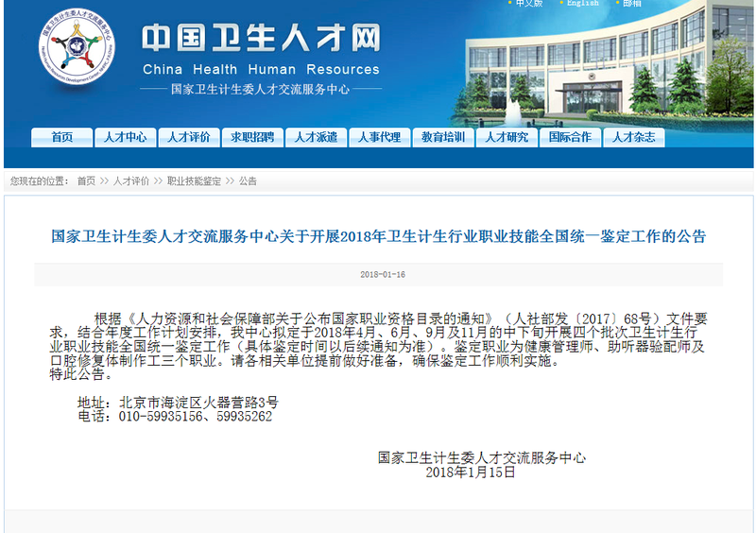Viewport: 756px width, 533px height.
Task: Click 公告 in the breadcrumb
Action: 248,181
